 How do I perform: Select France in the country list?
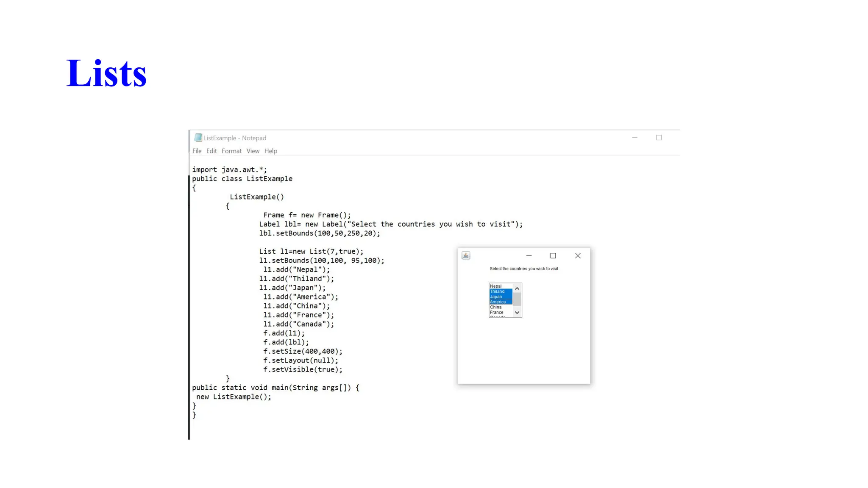pyautogui.click(x=497, y=312)
